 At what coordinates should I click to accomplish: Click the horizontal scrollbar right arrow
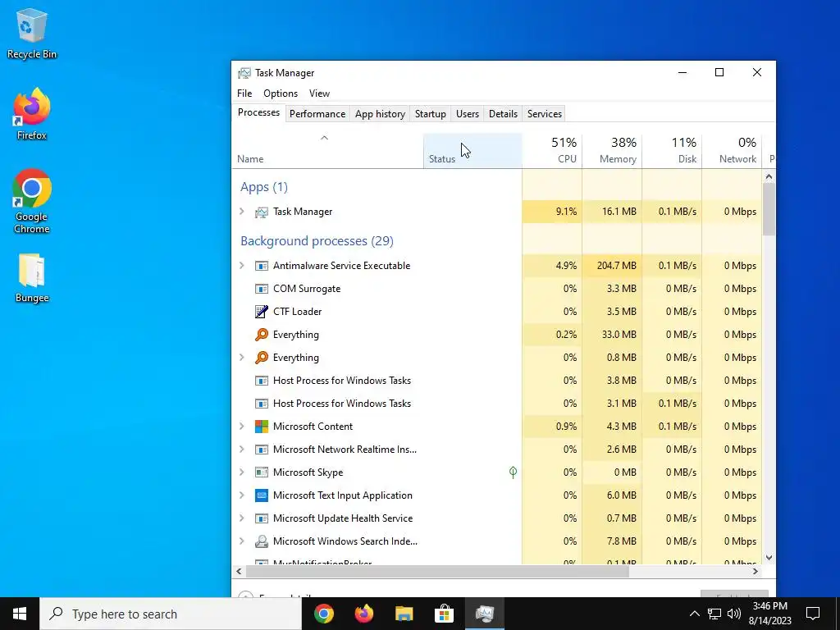[x=756, y=571]
